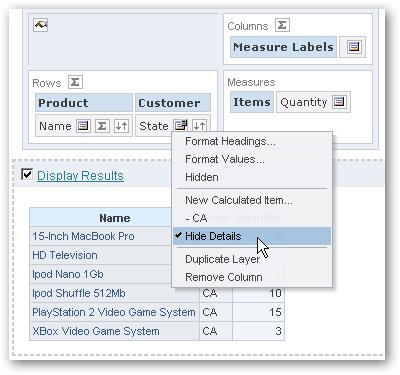Click the State row field label
Screen dimensions: 400x375
(154, 126)
